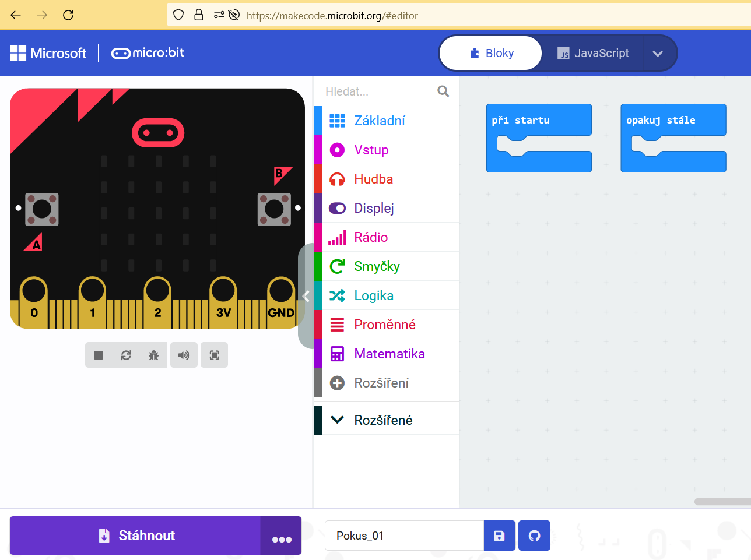The width and height of the screenshot is (751, 560).
Task: Expand the Rozšířené advanced categories
Action: (x=382, y=420)
